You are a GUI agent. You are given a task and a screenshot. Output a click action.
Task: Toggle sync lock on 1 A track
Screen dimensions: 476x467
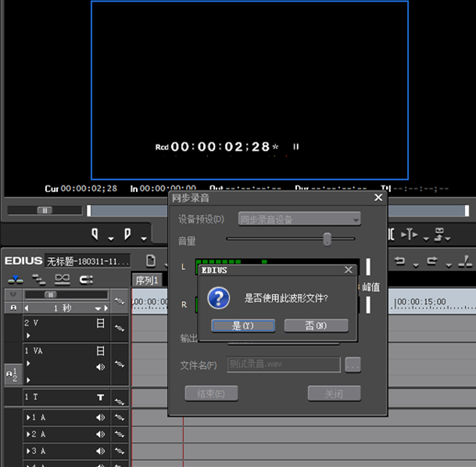point(120,418)
